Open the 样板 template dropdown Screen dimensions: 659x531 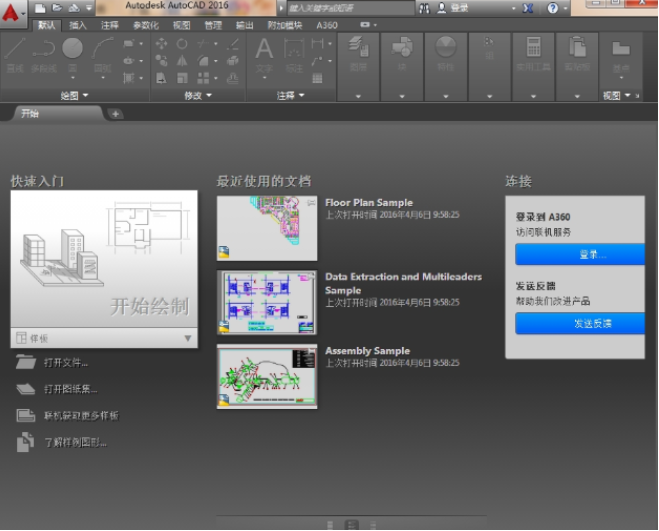coord(104,338)
